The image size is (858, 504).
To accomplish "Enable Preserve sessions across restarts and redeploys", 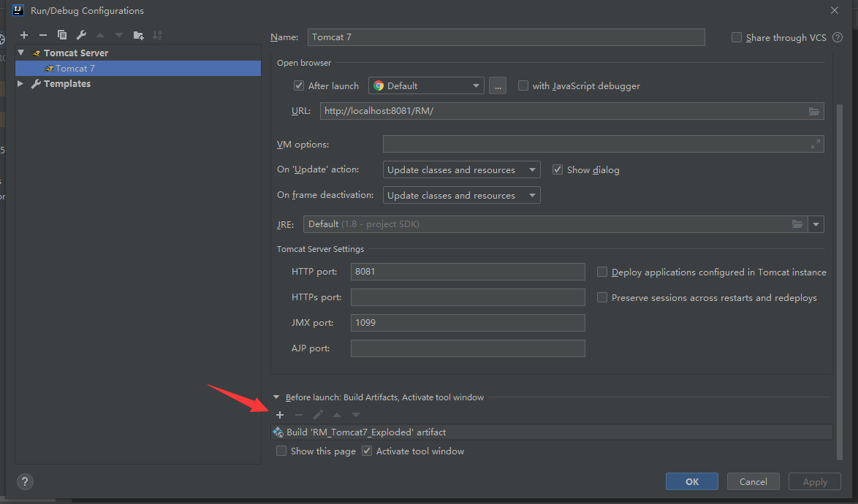I will coord(602,297).
